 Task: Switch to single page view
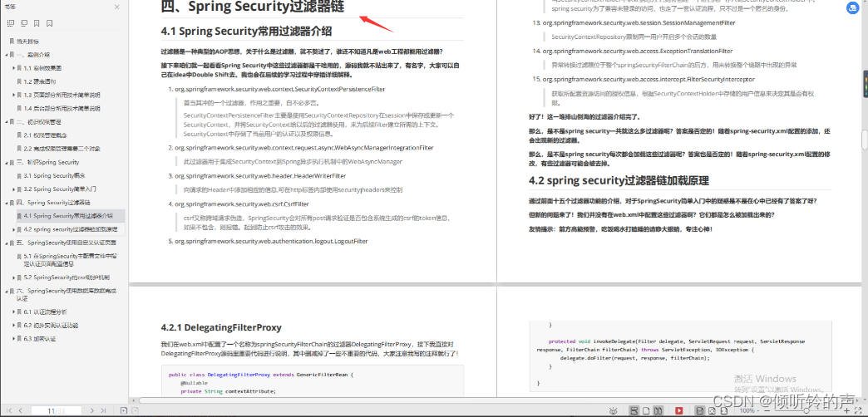(x=646, y=411)
